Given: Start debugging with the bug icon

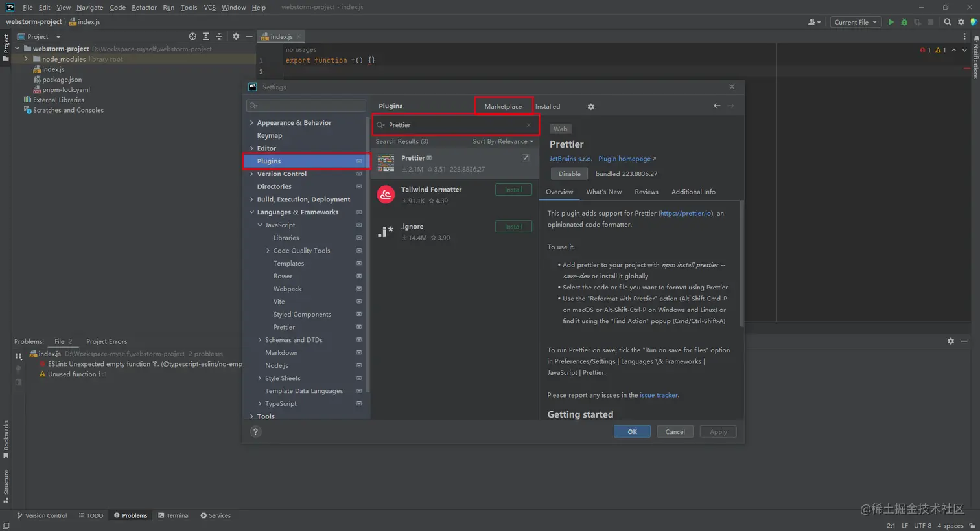Looking at the screenshot, I should click(904, 22).
